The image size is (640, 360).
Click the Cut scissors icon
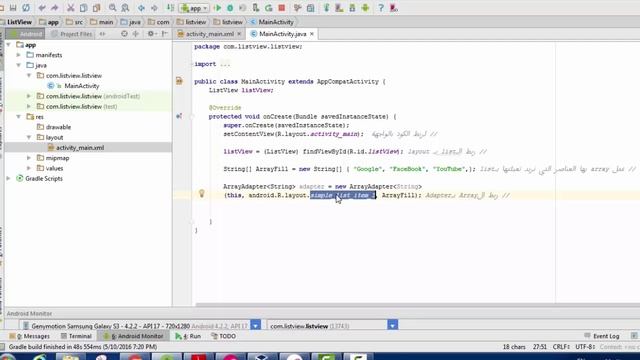(x=71, y=8)
